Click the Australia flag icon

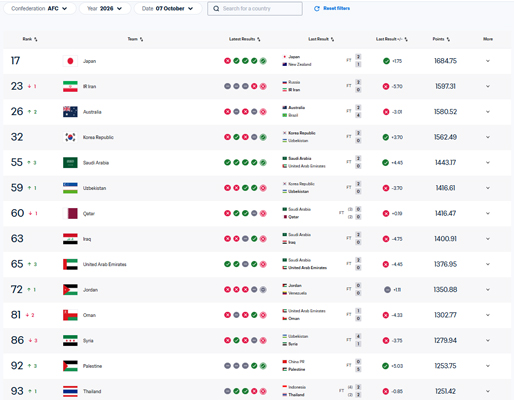70,112
